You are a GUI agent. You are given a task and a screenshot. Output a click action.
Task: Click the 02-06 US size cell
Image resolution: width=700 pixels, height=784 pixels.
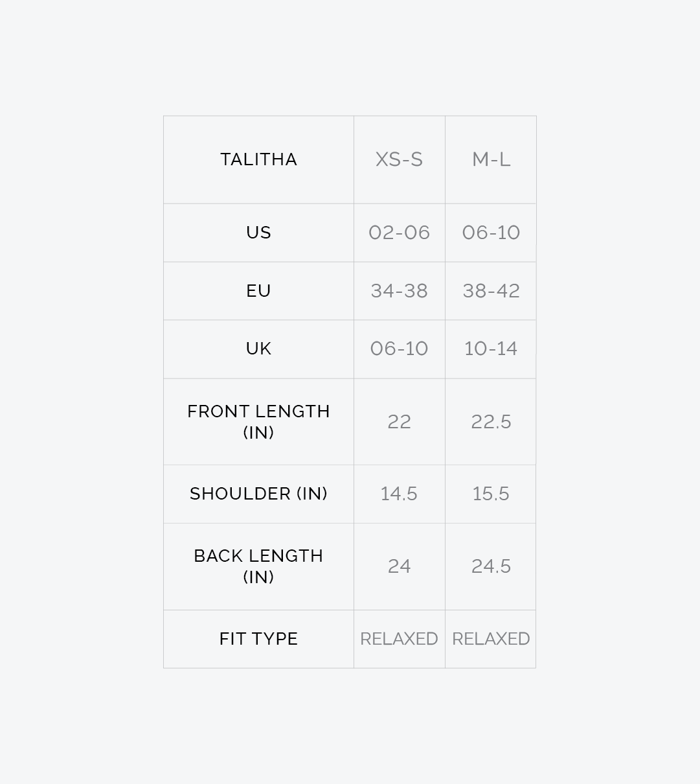pyautogui.click(x=399, y=233)
